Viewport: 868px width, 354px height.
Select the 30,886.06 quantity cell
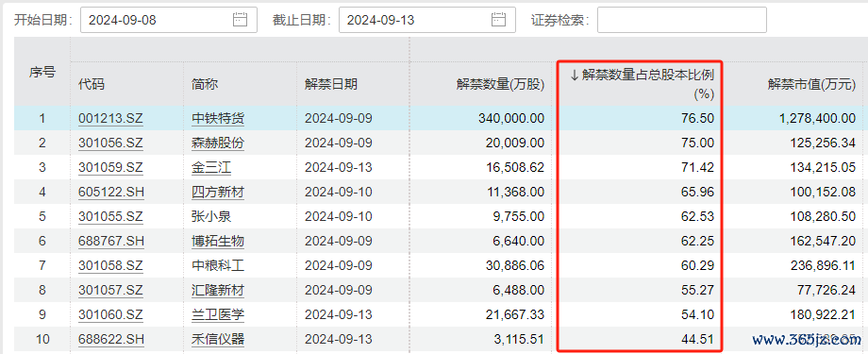515,265
